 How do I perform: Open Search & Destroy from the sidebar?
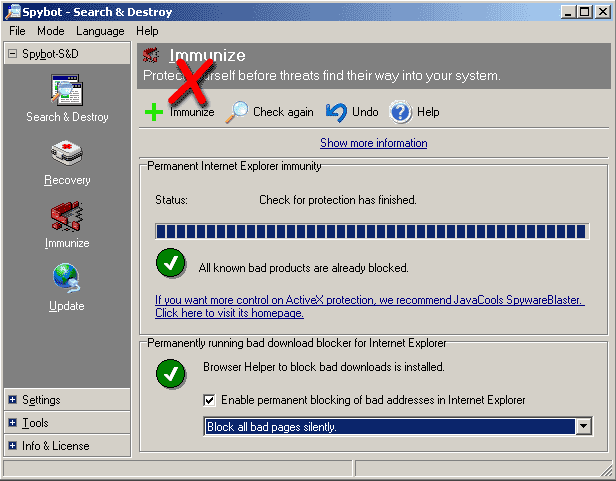(x=67, y=92)
